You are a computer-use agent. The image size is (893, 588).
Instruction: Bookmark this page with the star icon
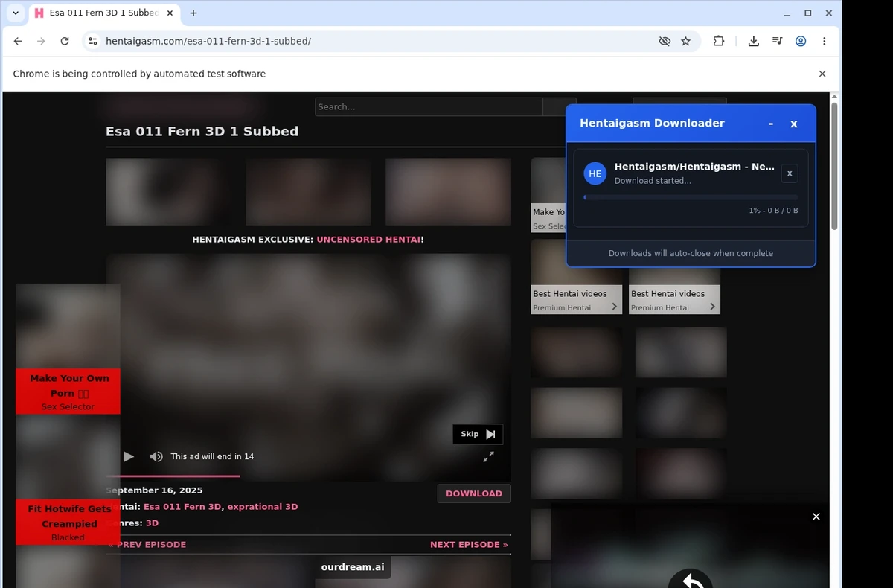(685, 41)
